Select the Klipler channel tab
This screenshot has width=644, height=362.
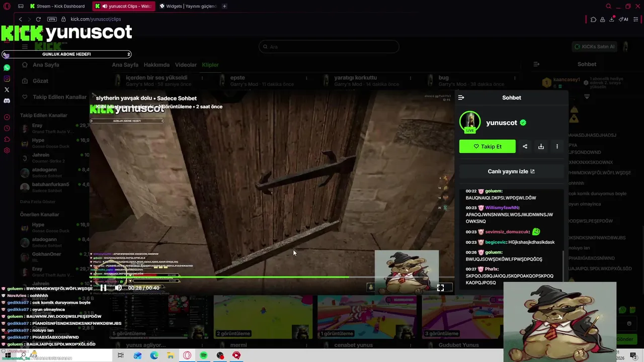coord(210,65)
